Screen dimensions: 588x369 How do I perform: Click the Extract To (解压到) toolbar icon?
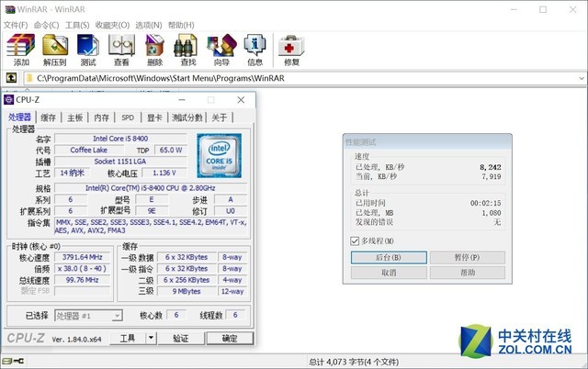pos(55,50)
